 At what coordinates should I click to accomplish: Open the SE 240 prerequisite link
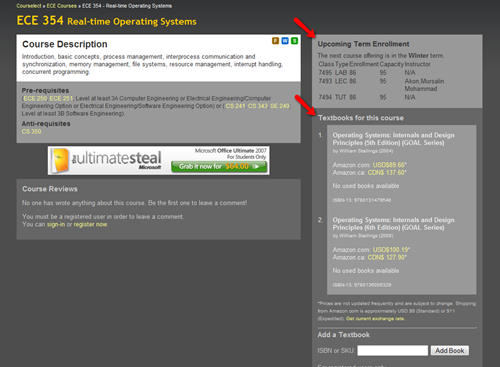point(280,106)
